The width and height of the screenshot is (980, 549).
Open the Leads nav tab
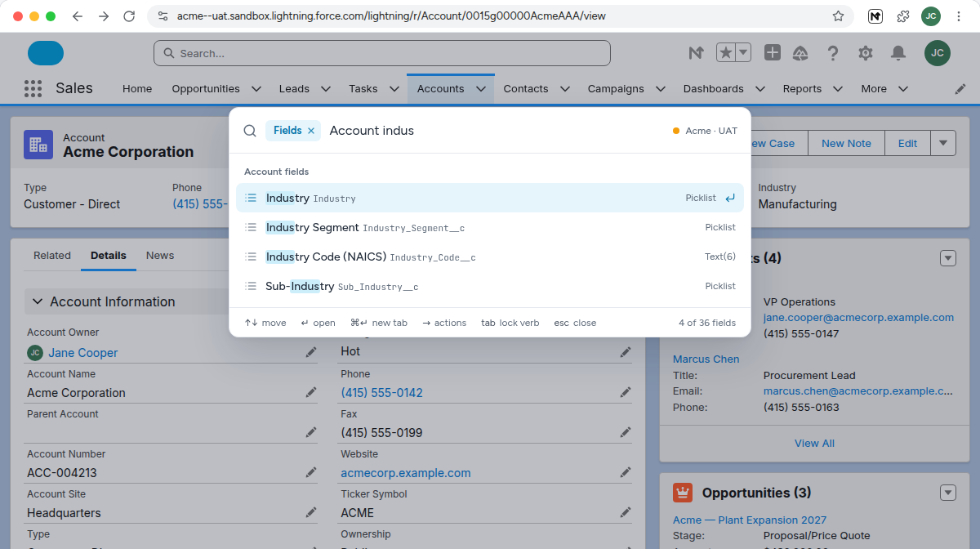click(x=294, y=88)
